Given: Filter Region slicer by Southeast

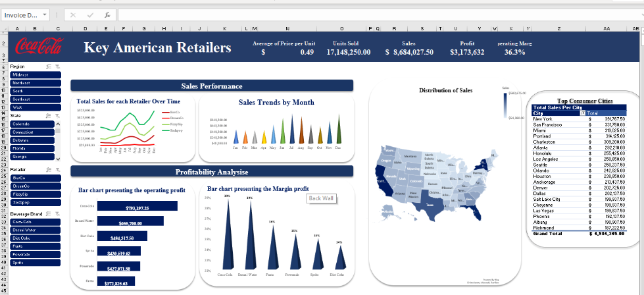Looking at the screenshot, I should pyautogui.click(x=36, y=99).
